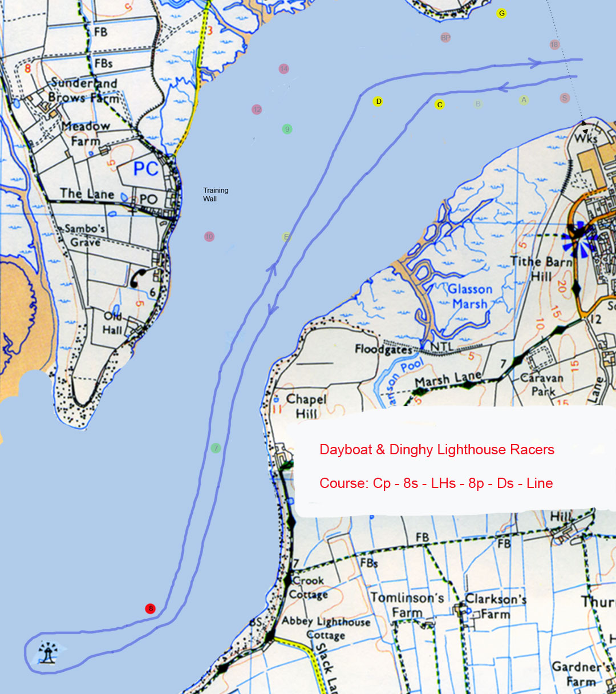Select the faded B buoy marker
This screenshot has height=694, width=616.
[478, 104]
